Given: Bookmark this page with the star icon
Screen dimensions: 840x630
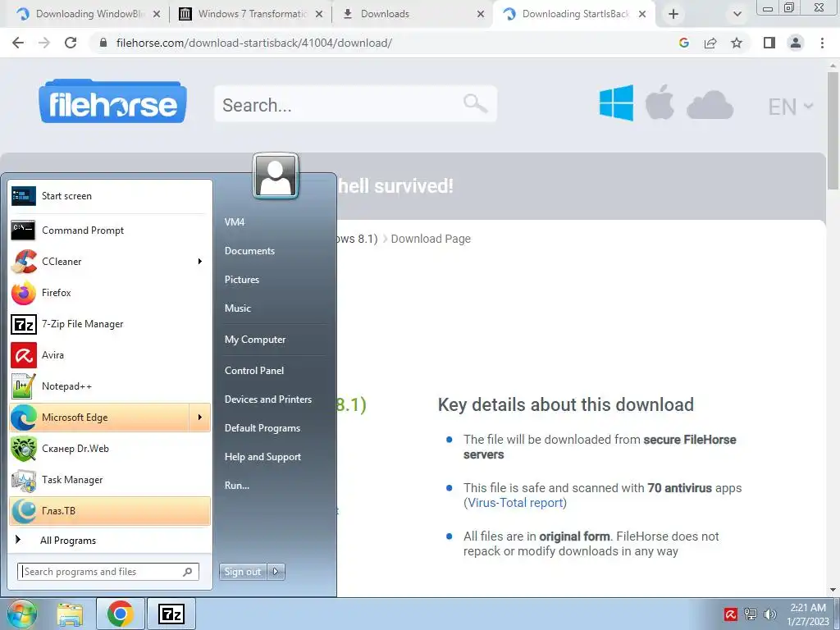Looking at the screenshot, I should [x=737, y=43].
